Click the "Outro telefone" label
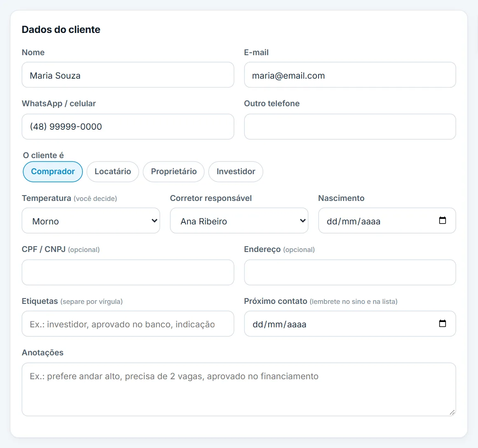 (x=272, y=103)
